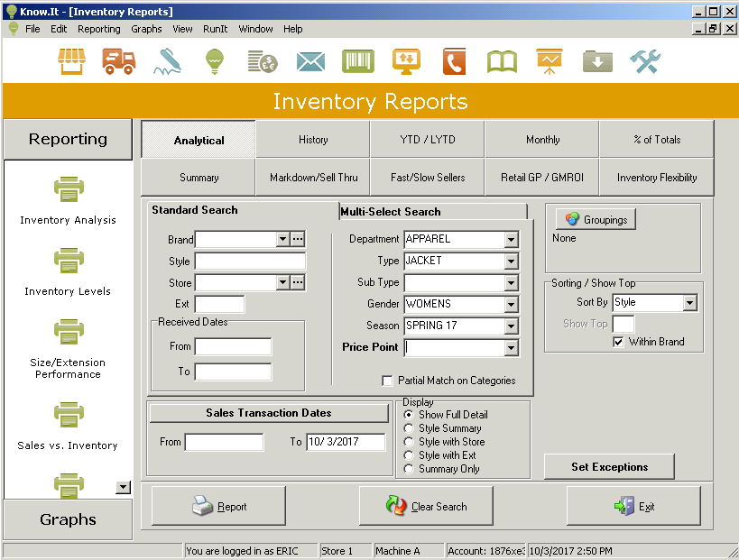Image resolution: width=739 pixels, height=560 pixels.
Task: Expand the Sort By dropdown
Action: click(690, 303)
